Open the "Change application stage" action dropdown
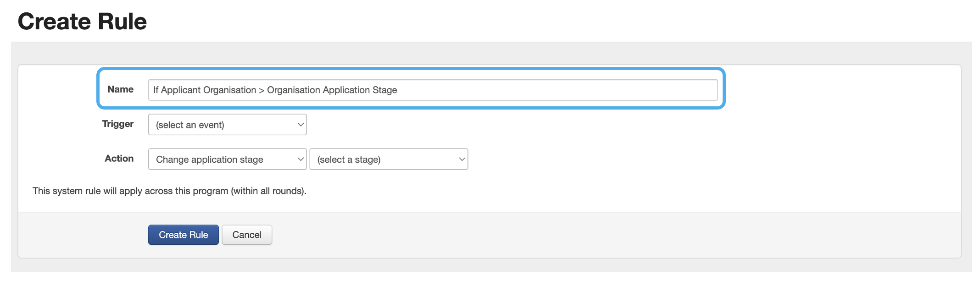 click(227, 159)
